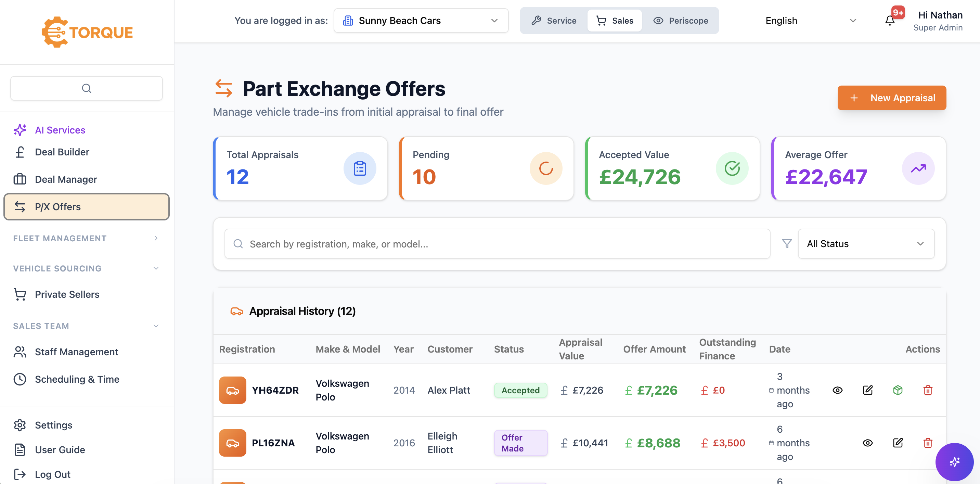Screen dimensions: 980x484
Task: Switch to the Sales tab
Action: point(615,21)
